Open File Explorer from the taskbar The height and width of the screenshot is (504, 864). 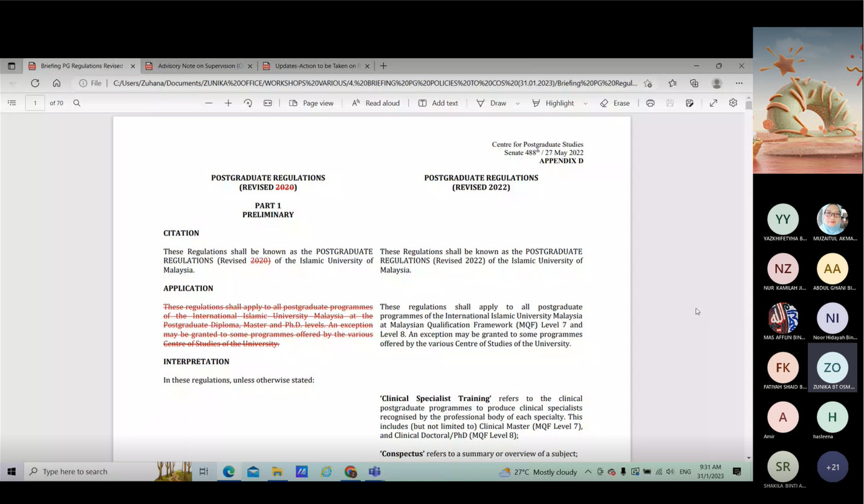point(278,471)
